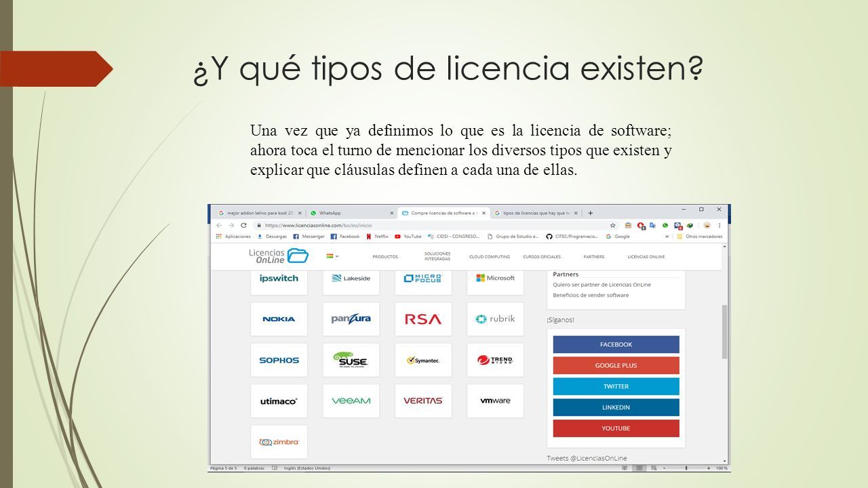Expand hidden bookmarks with the double chevron
The height and width of the screenshot is (488, 868).
[667, 237]
